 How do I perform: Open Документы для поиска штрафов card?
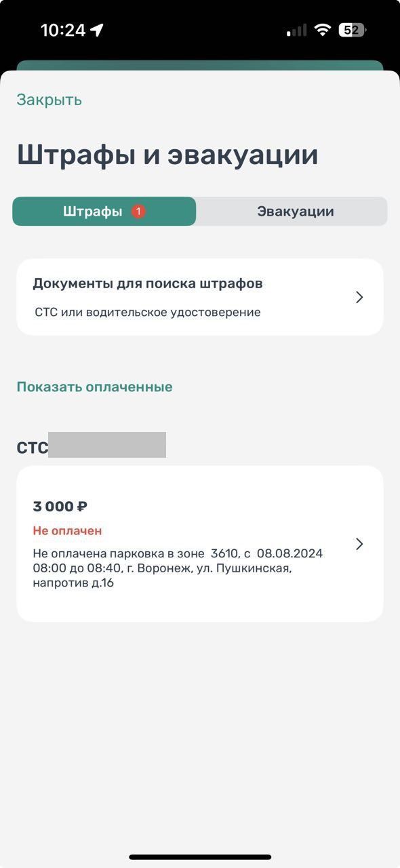(200, 297)
